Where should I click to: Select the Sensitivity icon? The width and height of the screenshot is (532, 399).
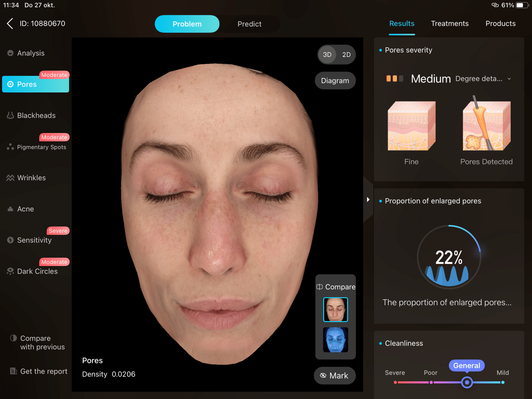[10, 240]
